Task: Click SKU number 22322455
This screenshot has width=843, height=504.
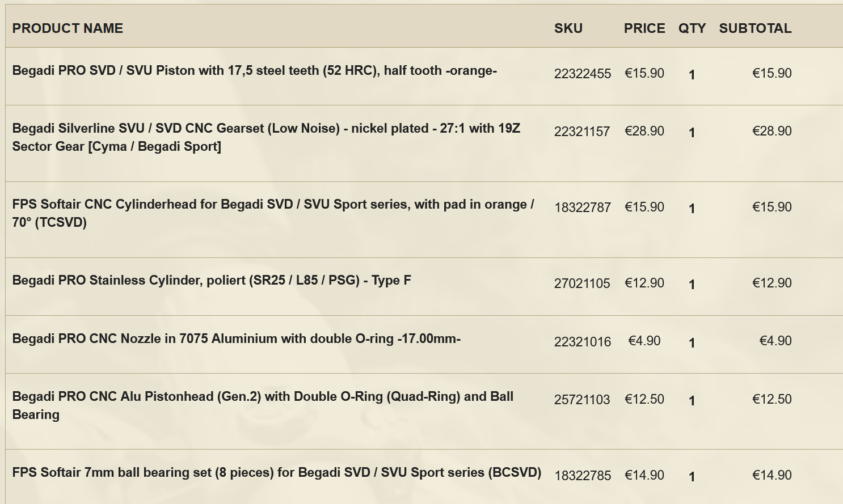Action: [x=583, y=74]
